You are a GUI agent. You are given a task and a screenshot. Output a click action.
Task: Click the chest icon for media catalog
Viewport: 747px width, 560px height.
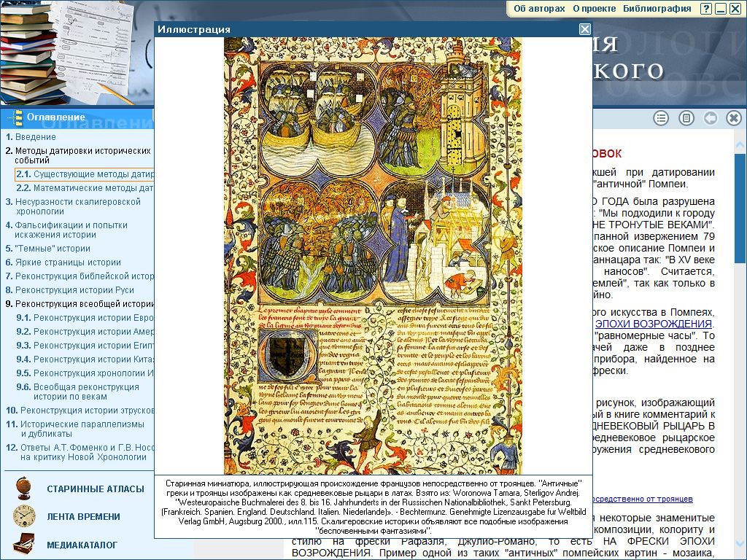point(24,544)
